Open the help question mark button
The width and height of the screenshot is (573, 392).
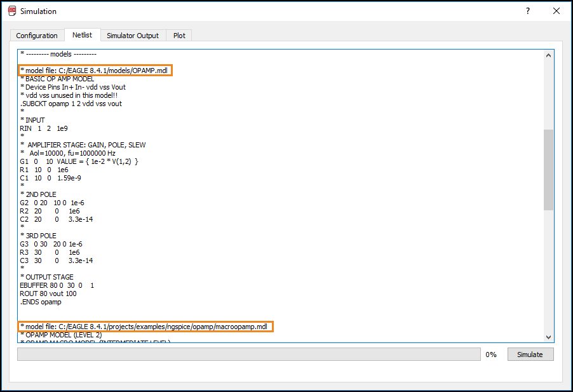(528, 11)
